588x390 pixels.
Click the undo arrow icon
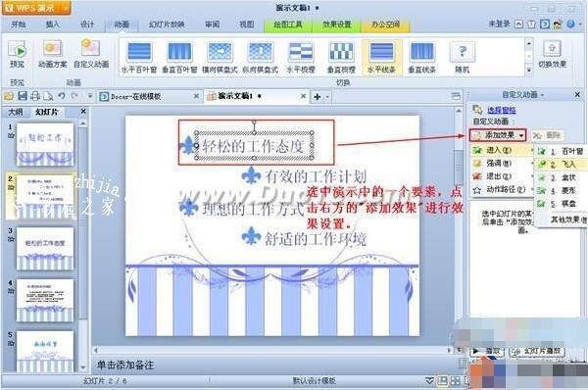coord(62,96)
